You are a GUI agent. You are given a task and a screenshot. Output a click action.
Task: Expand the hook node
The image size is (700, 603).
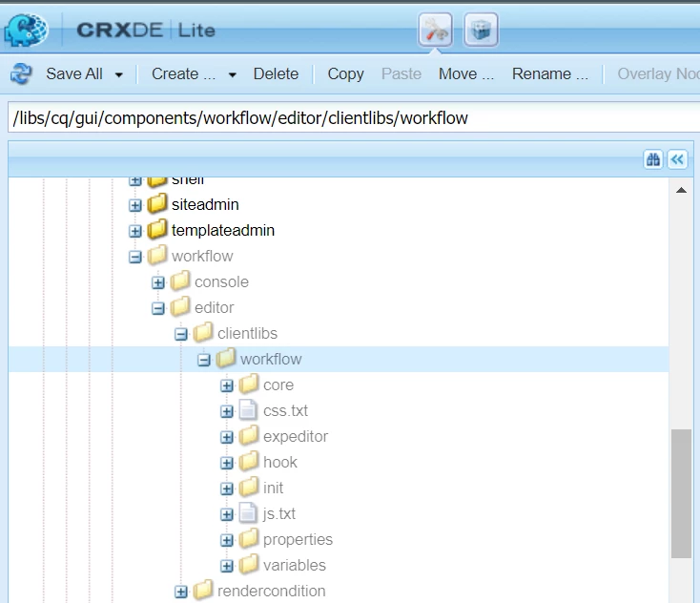[x=227, y=463]
